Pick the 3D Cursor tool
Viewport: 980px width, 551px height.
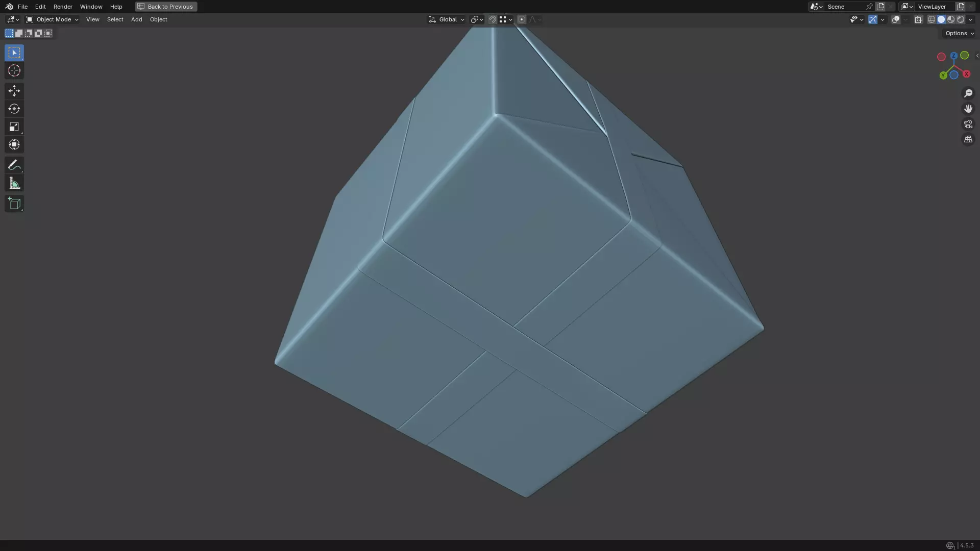point(14,71)
